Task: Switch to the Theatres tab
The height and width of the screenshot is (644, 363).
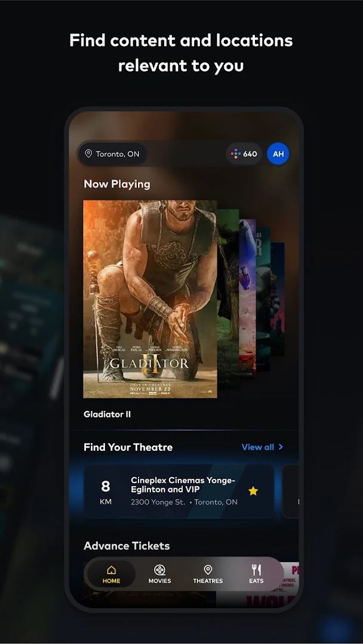Action: (x=208, y=574)
